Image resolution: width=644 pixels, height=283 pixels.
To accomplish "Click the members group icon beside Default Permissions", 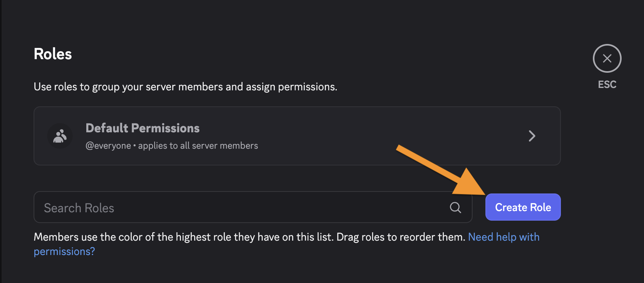I will [60, 136].
